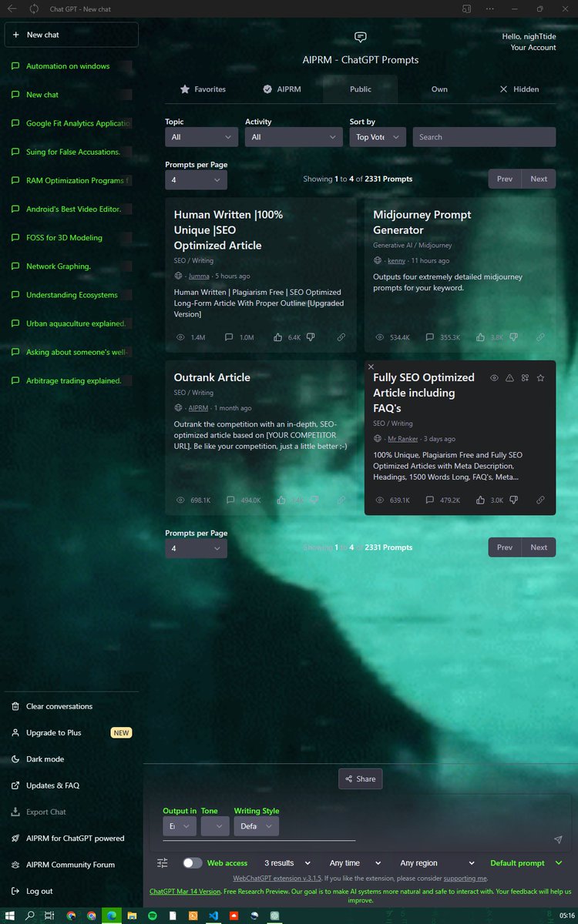Image resolution: width=578 pixels, height=924 pixels.
Task: Click the bottom Next page button
Action: tap(539, 547)
